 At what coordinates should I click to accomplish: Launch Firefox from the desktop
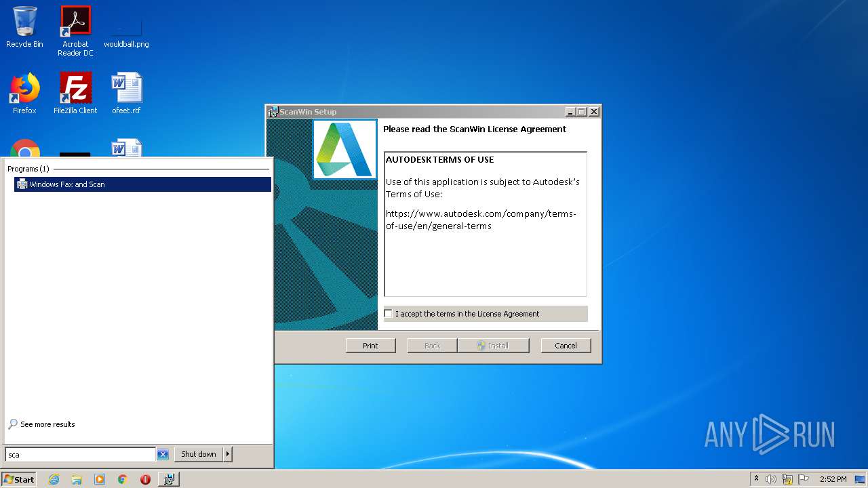pyautogui.click(x=24, y=93)
